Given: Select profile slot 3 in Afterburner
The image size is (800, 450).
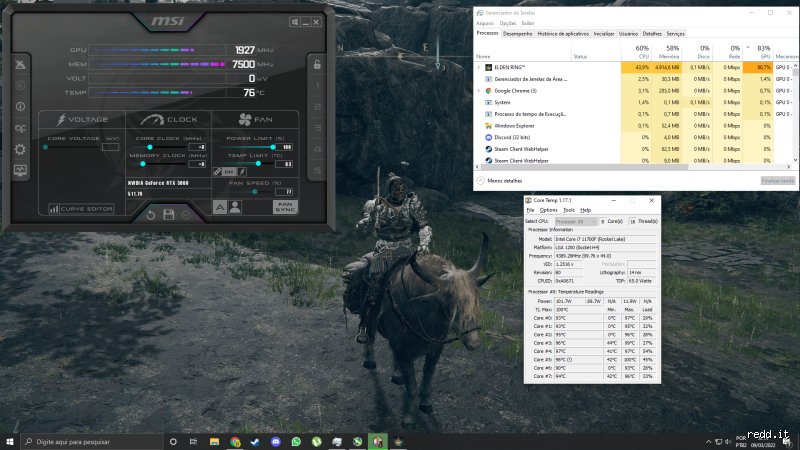Looking at the screenshot, I should (x=317, y=128).
